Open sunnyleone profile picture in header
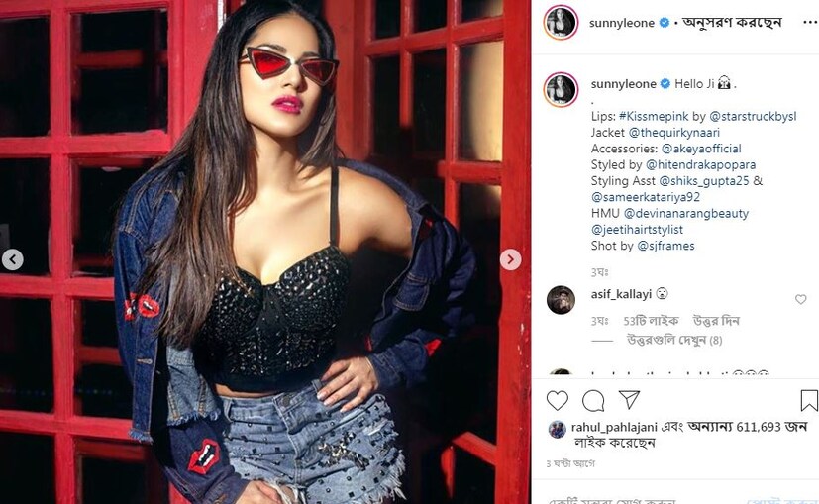 (x=561, y=23)
